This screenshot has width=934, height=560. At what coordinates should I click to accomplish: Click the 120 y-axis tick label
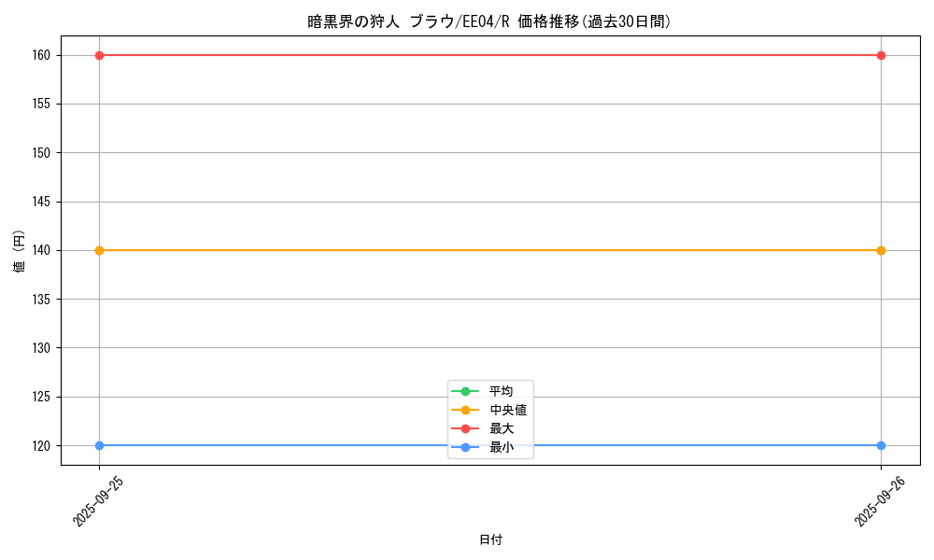point(41,445)
